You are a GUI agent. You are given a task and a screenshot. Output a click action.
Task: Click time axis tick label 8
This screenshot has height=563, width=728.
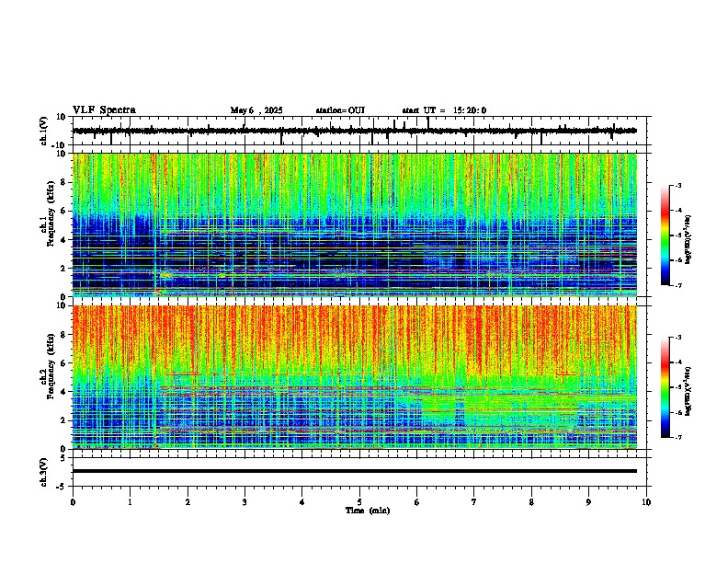[531, 502]
